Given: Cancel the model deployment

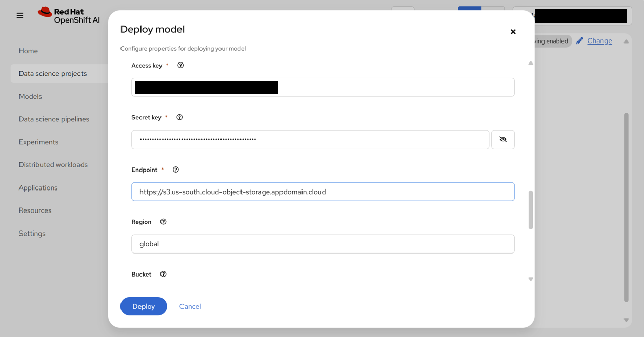Looking at the screenshot, I should 190,306.
